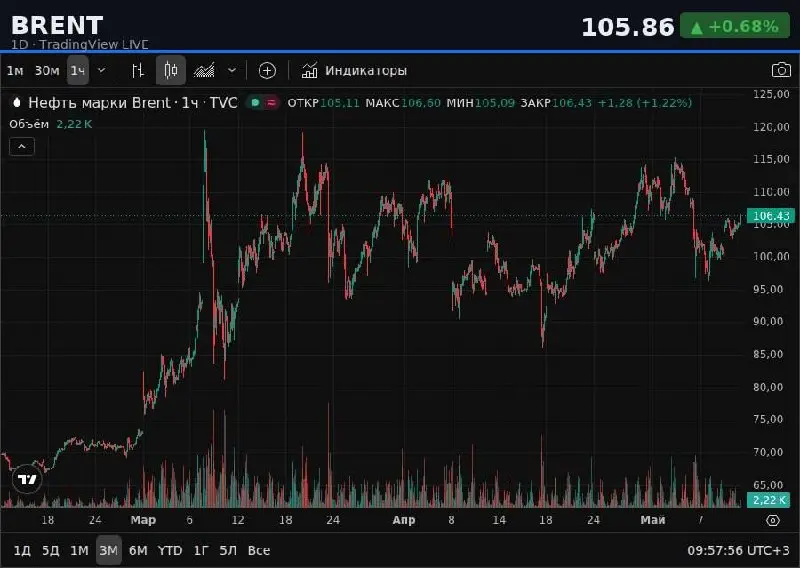Viewport: 800px width, 568px height.
Task: Click the 106,43 current price label
Action: click(770, 216)
